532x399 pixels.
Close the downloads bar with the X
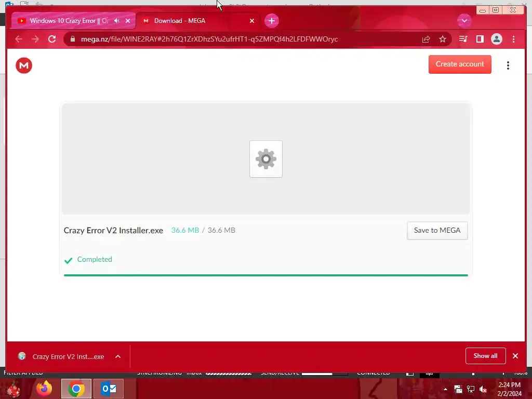coord(515,355)
